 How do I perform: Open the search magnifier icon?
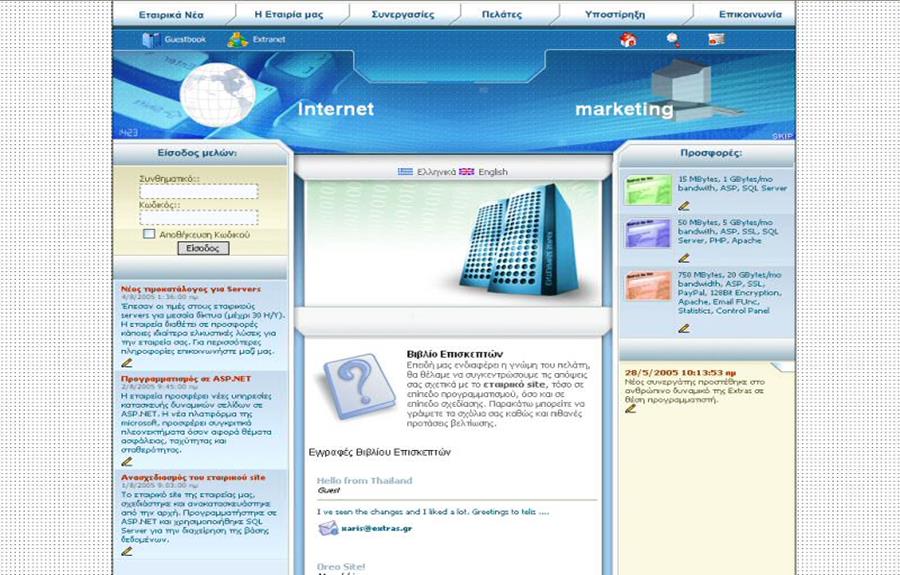point(673,40)
